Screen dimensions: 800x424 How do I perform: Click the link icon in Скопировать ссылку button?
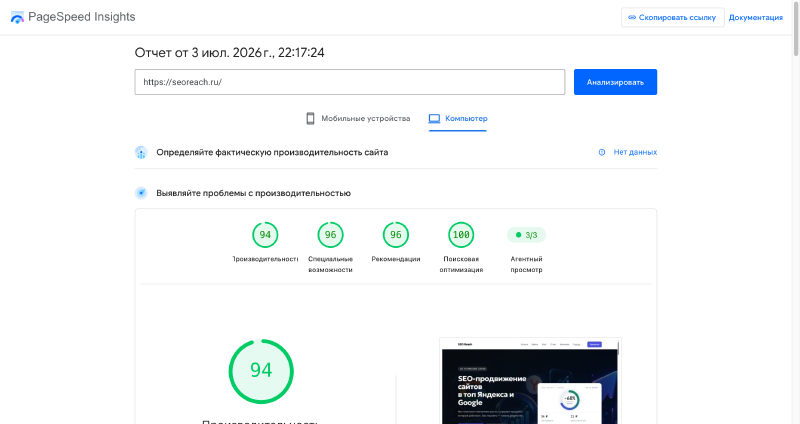click(x=632, y=17)
